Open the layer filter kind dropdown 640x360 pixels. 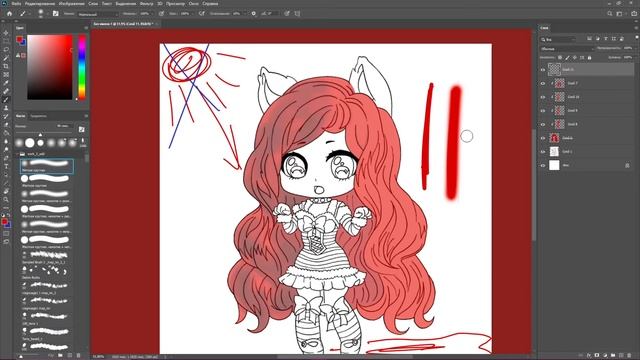pyautogui.click(x=558, y=39)
